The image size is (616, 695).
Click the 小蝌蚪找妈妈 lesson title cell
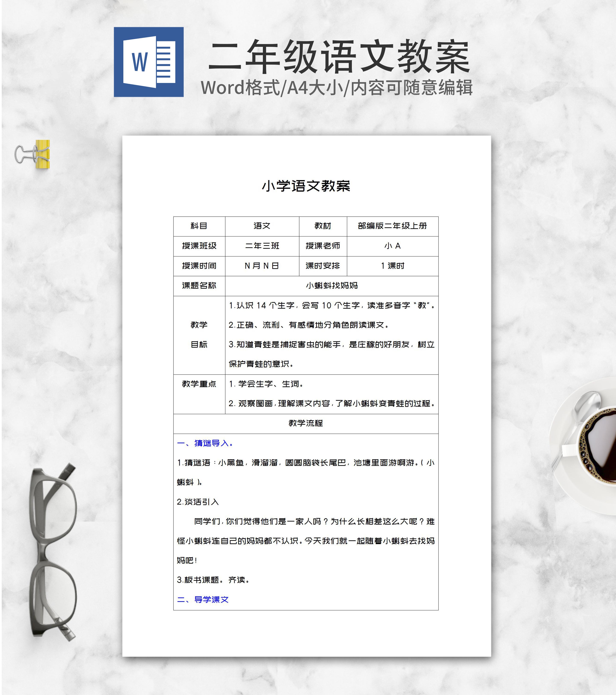point(332,286)
